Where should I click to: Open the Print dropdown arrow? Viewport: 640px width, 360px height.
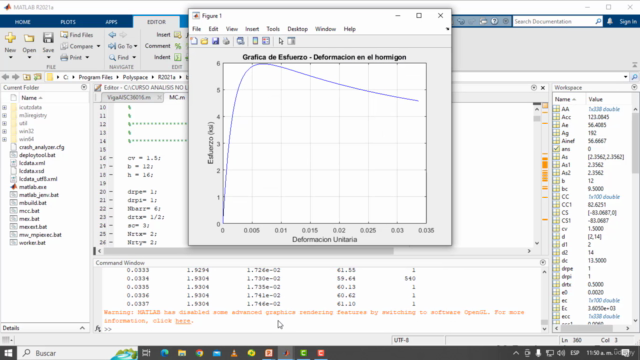[x=87, y=58]
